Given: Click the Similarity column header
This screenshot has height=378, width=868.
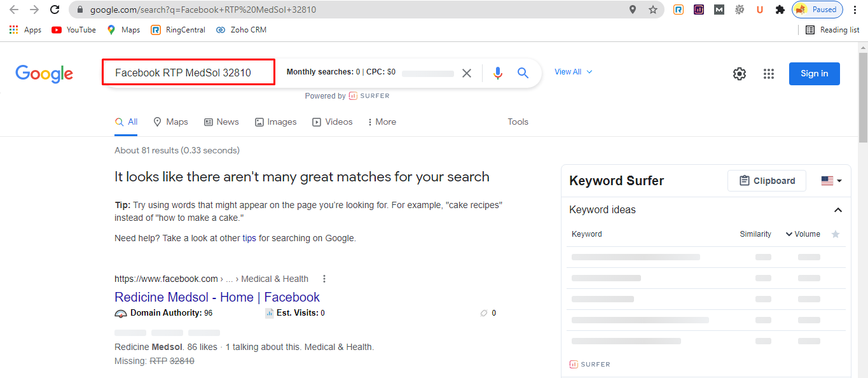Looking at the screenshot, I should click(755, 234).
